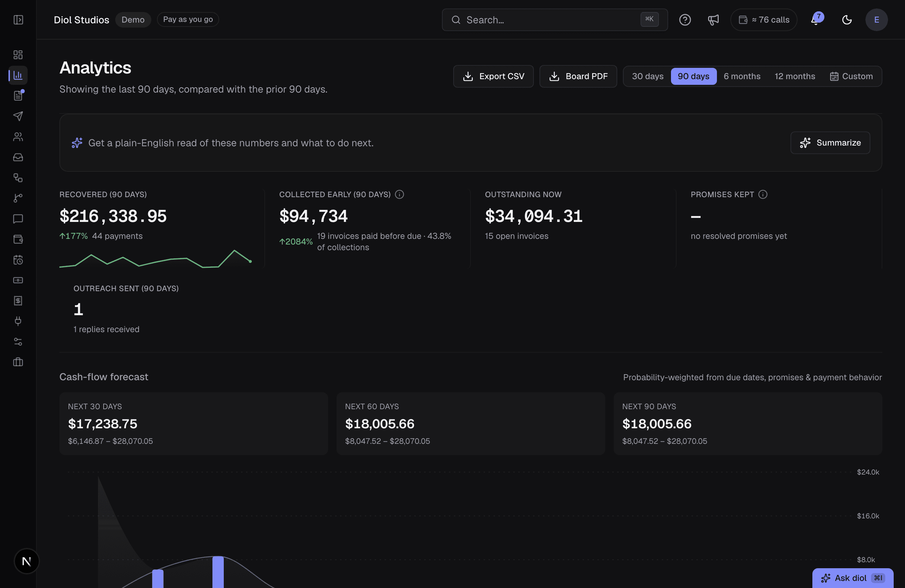
Task: Toggle dark mode moon icon
Action: (x=847, y=20)
